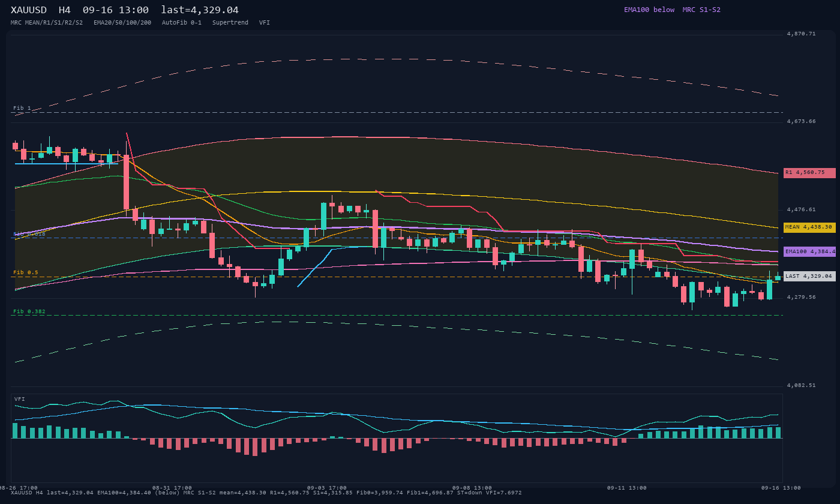The height and width of the screenshot is (504, 840).
Task: Click the grey LAST 4,329.04 price tag
Action: click(809, 276)
